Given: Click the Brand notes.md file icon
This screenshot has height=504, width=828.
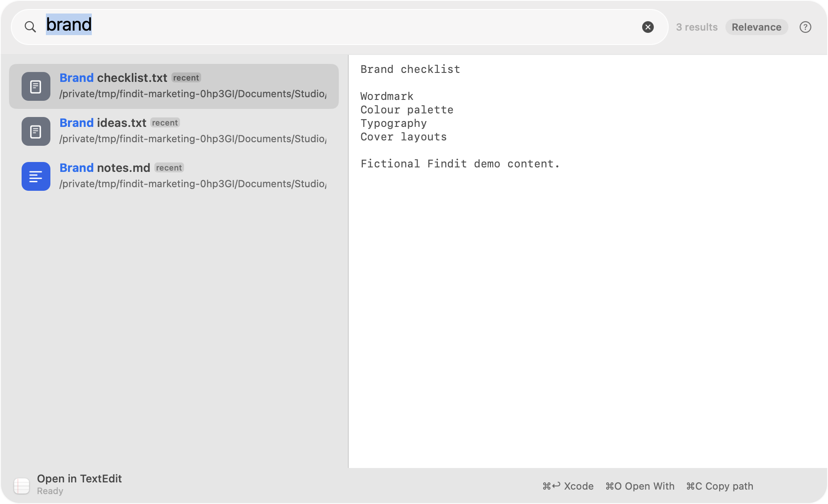Looking at the screenshot, I should pyautogui.click(x=36, y=176).
